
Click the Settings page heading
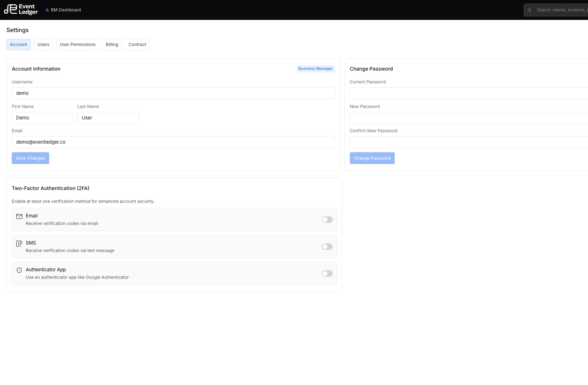click(17, 30)
